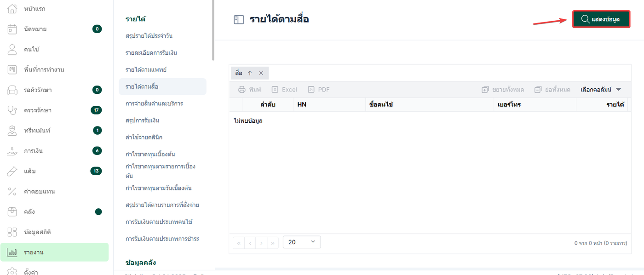
Task: Open the stethoscope examination icon
Action: click(12, 110)
